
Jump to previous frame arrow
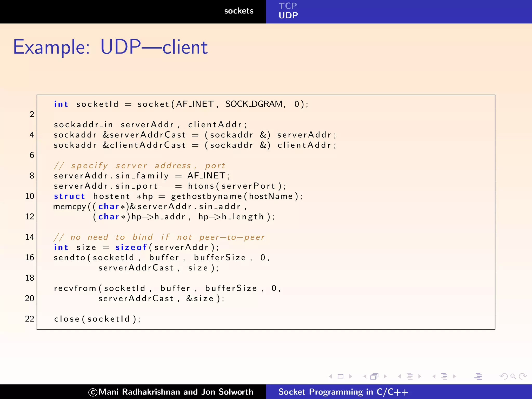[365, 376]
